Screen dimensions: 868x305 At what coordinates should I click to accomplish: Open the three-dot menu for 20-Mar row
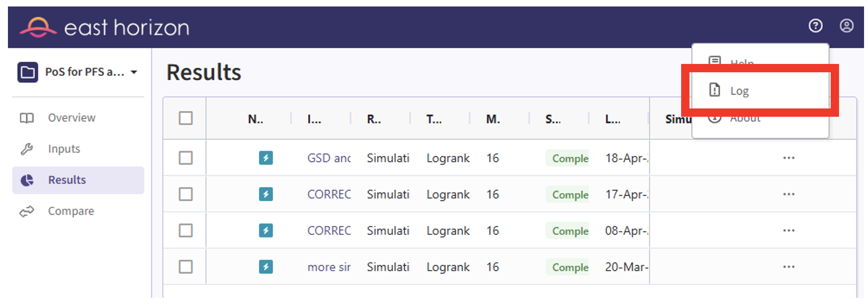click(788, 267)
